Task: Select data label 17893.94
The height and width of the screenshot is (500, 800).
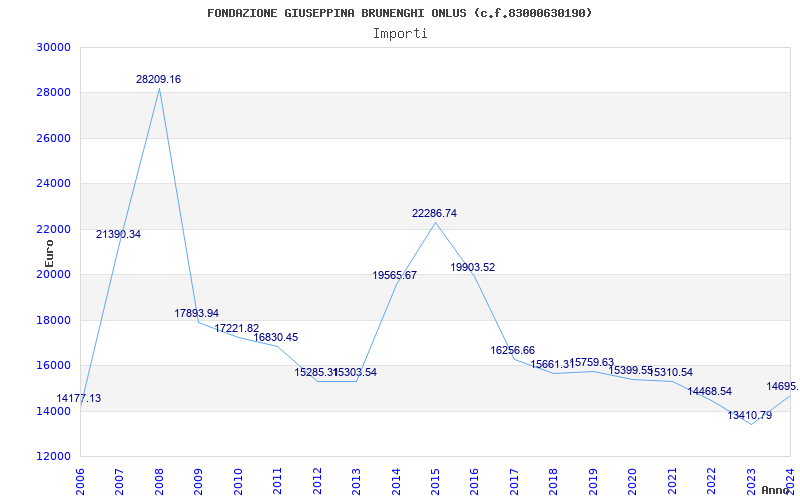Action: pos(196,313)
